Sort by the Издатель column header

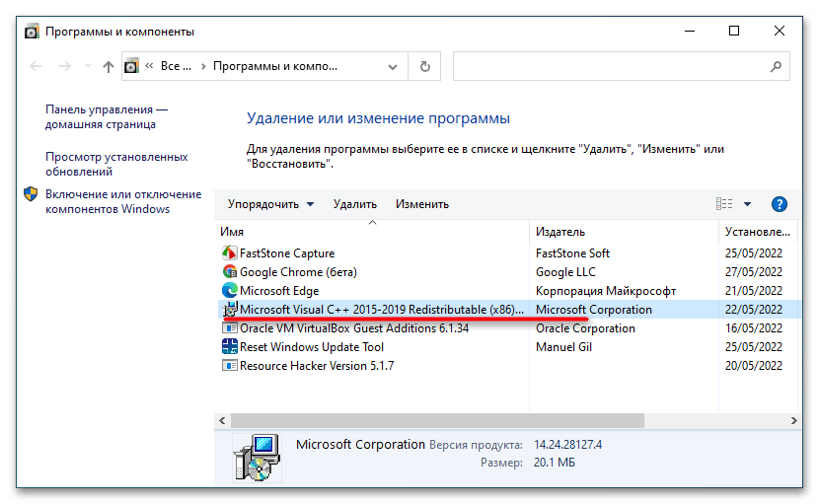pos(559,231)
